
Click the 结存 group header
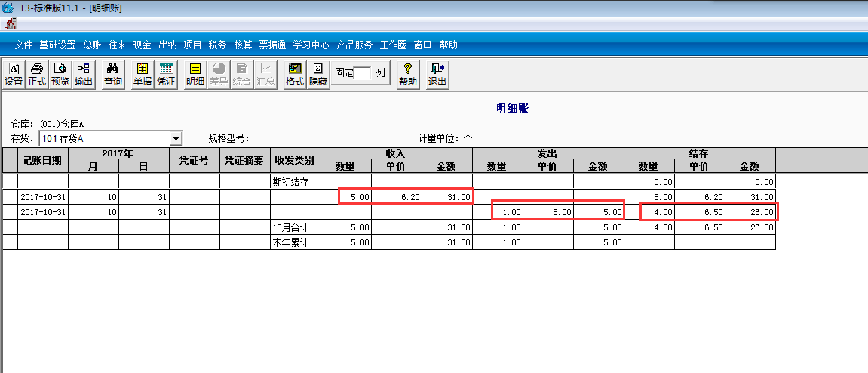(x=700, y=153)
